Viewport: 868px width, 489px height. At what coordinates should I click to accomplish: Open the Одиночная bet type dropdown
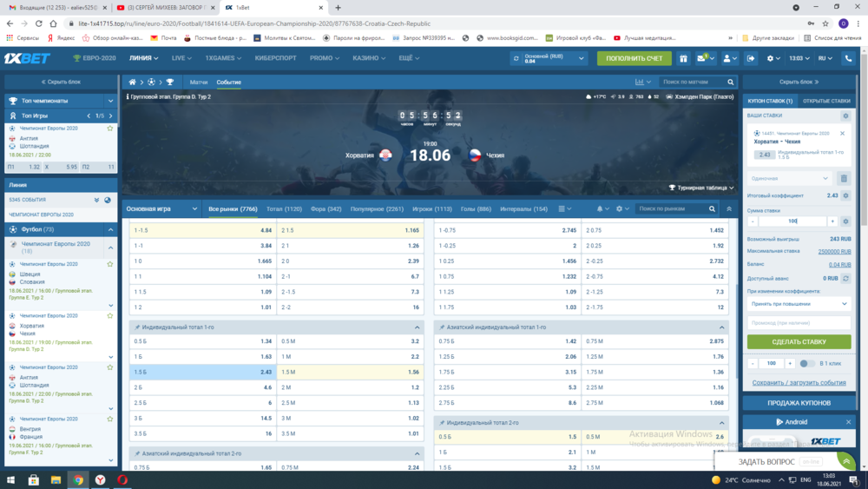pos(789,178)
